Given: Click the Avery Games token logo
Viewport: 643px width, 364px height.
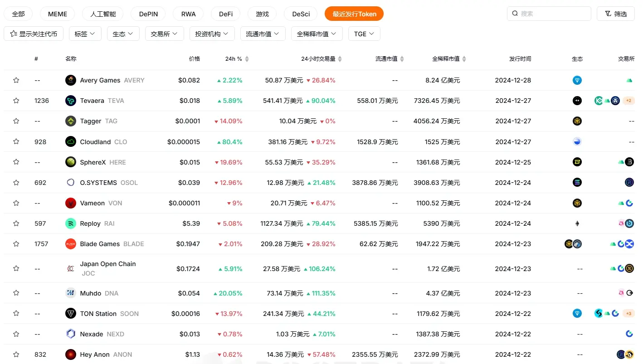Looking at the screenshot, I should tap(71, 80).
